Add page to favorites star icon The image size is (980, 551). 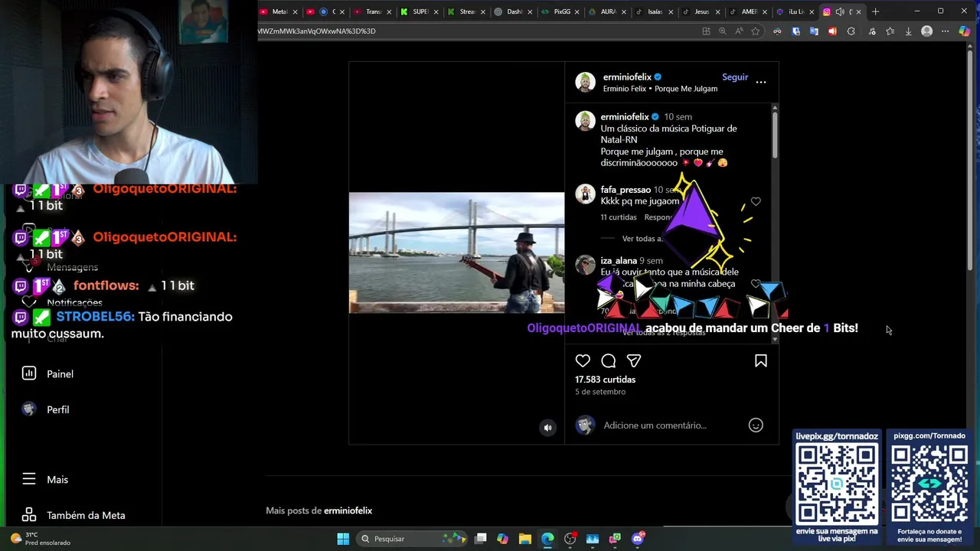756,31
